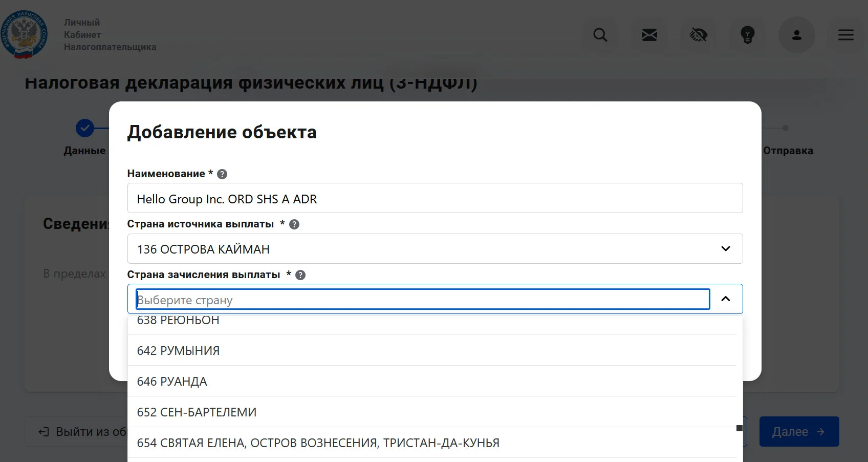The width and height of the screenshot is (868, 462).
Task: Choose 652 СЕН-БАРТЕЛЕМИ in the country list
Action: pyautogui.click(x=432, y=412)
